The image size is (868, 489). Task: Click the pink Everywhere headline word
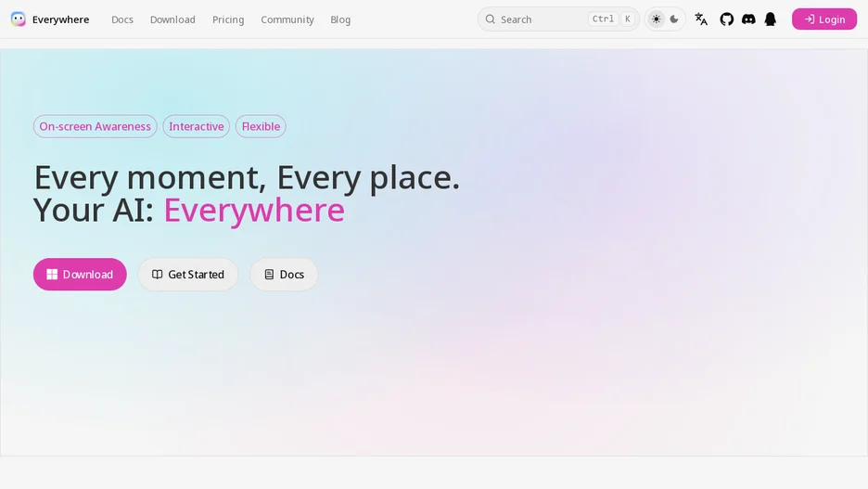pos(254,210)
